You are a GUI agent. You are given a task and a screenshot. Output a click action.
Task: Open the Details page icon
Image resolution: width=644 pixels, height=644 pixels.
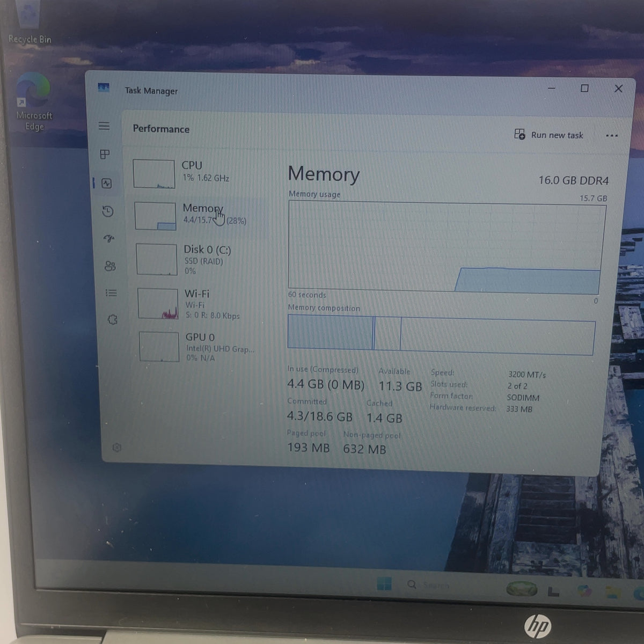point(111,293)
